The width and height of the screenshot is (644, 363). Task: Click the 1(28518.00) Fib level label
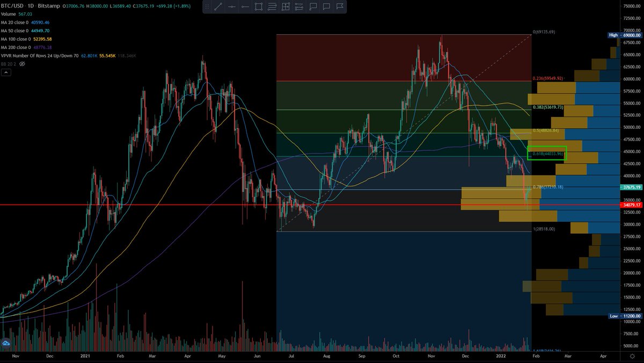(544, 229)
